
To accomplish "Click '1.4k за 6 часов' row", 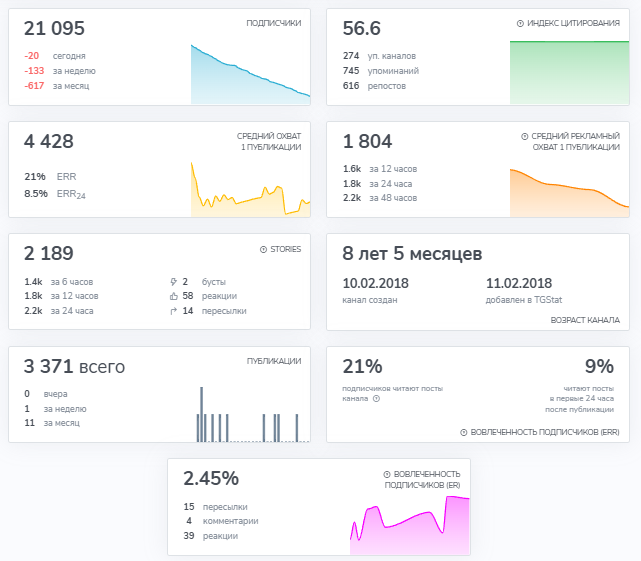I will pyautogui.click(x=58, y=282).
